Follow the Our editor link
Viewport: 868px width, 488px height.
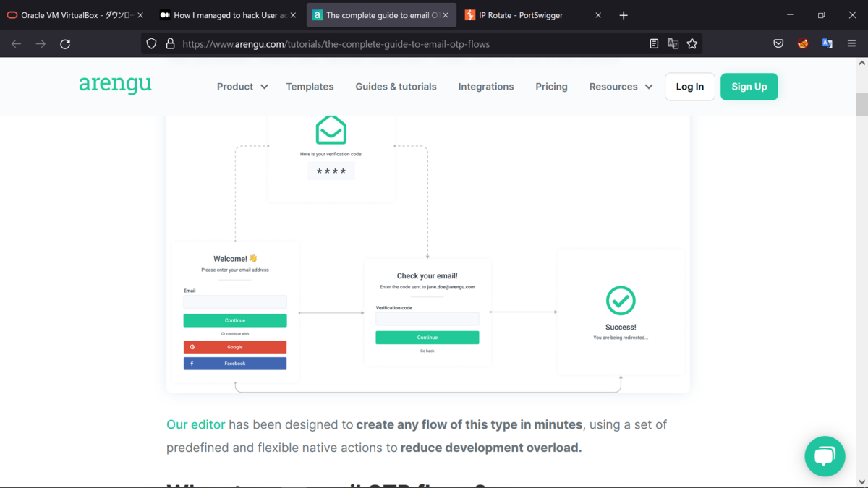[x=196, y=424]
